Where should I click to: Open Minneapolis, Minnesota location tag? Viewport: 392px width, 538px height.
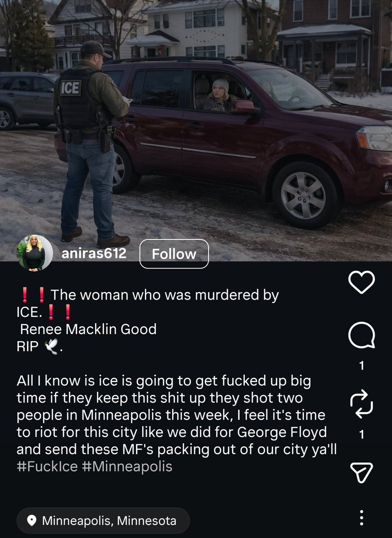[x=103, y=521]
